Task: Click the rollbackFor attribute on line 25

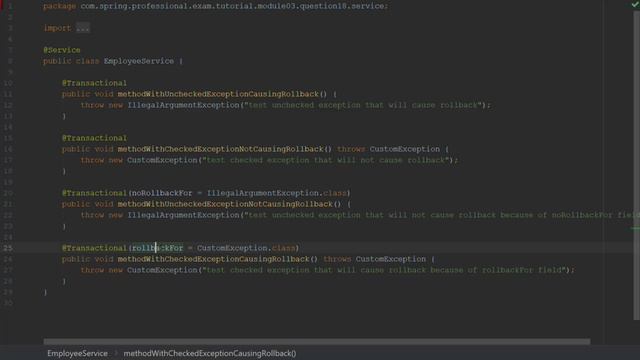Action: [158, 248]
